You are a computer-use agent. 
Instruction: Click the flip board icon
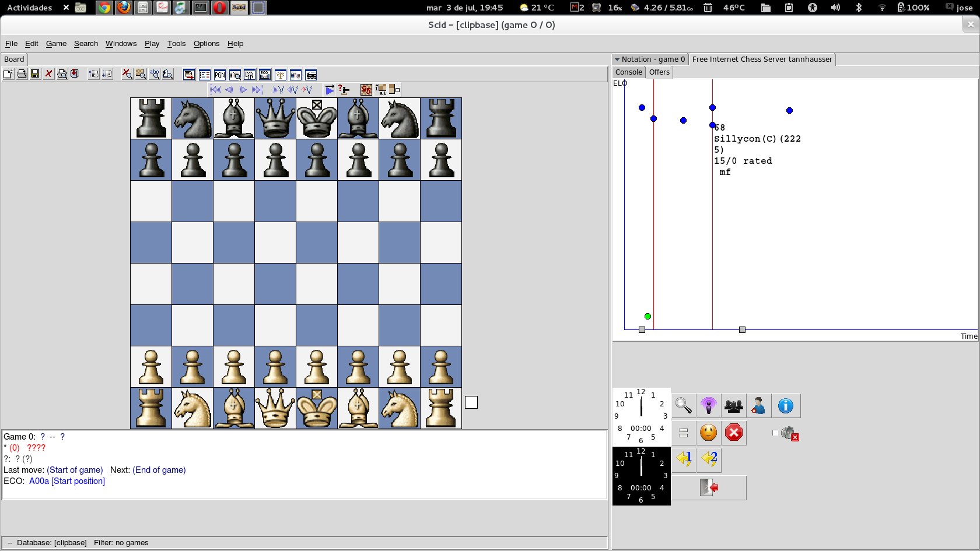point(366,90)
